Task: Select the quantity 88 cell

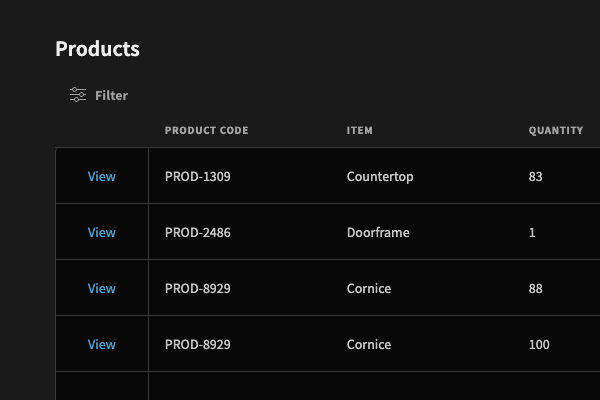Action: [x=535, y=288]
